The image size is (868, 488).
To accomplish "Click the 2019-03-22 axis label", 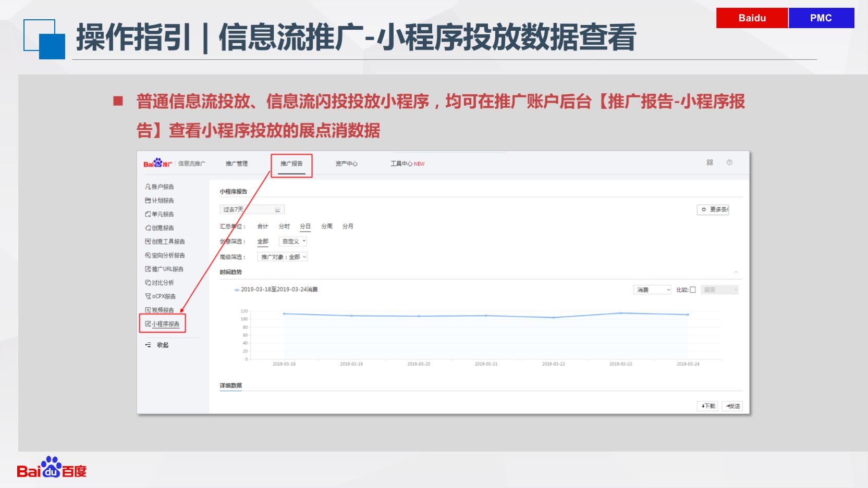I will [x=553, y=364].
